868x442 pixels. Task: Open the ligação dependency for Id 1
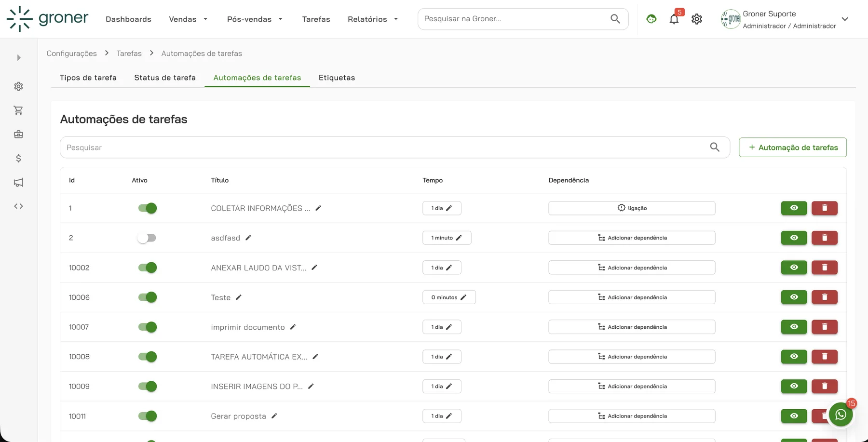[x=632, y=208]
